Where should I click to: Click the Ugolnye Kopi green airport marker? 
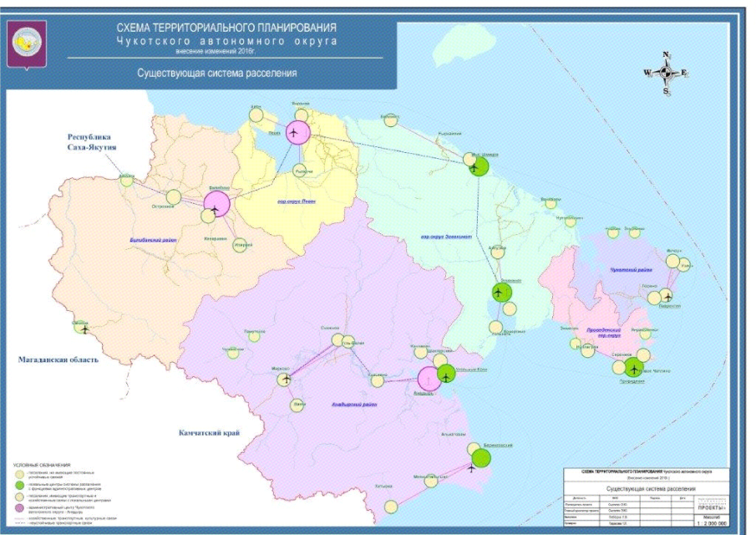(447, 374)
